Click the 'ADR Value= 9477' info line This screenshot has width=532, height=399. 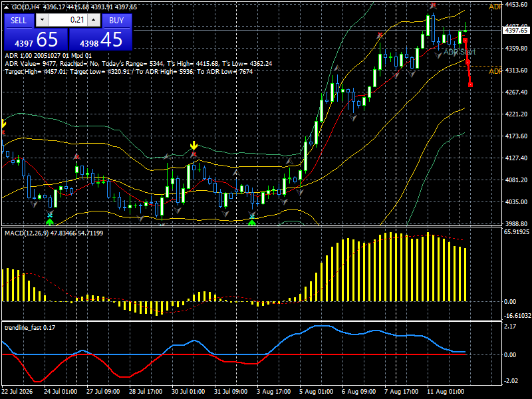(x=138, y=64)
